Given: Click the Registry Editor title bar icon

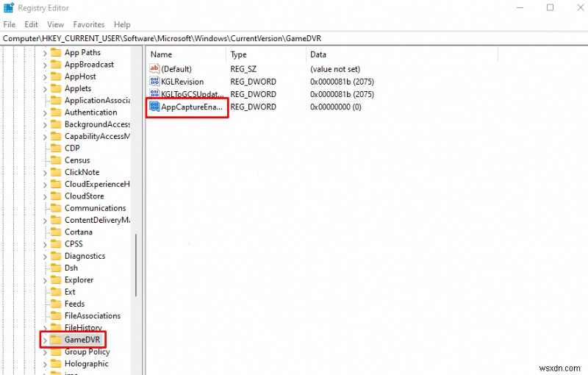Looking at the screenshot, I should coord(9,8).
